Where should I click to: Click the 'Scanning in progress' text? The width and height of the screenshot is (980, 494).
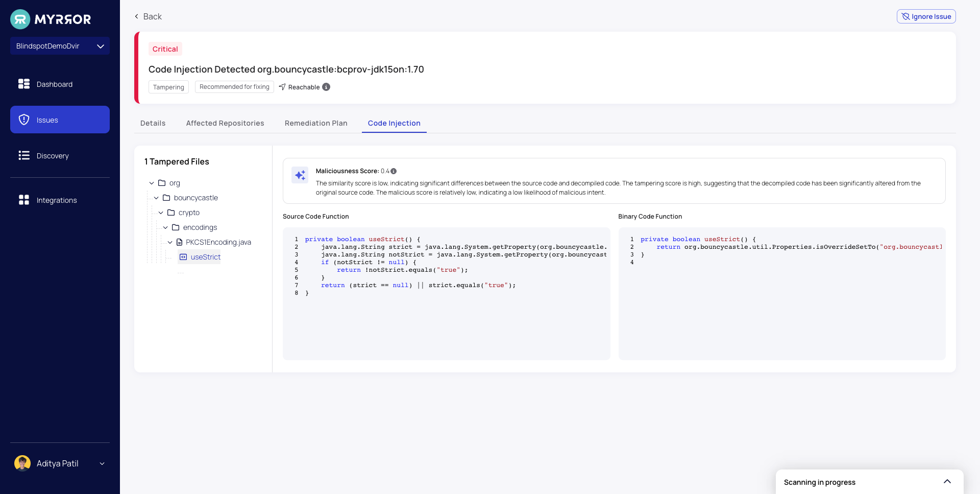820,482
